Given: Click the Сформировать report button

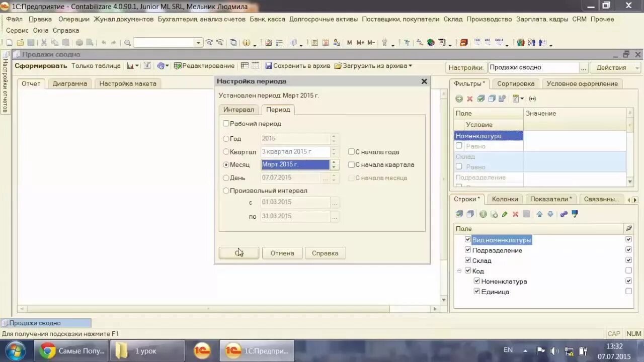Looking at the screenshot, I should pyautogui.click(x=41, y=66).
